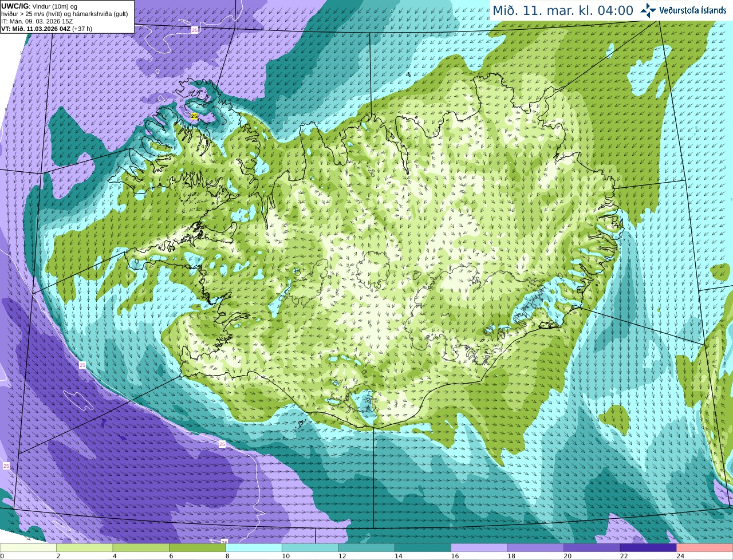The image size is (733, 560).
Task: Pick the 4–6 medium green scale swatch
Action: coord(141,547)
